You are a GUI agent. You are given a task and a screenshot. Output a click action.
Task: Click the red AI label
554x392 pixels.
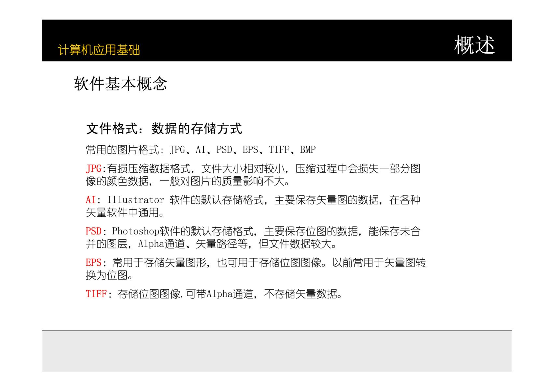(91, 200)
